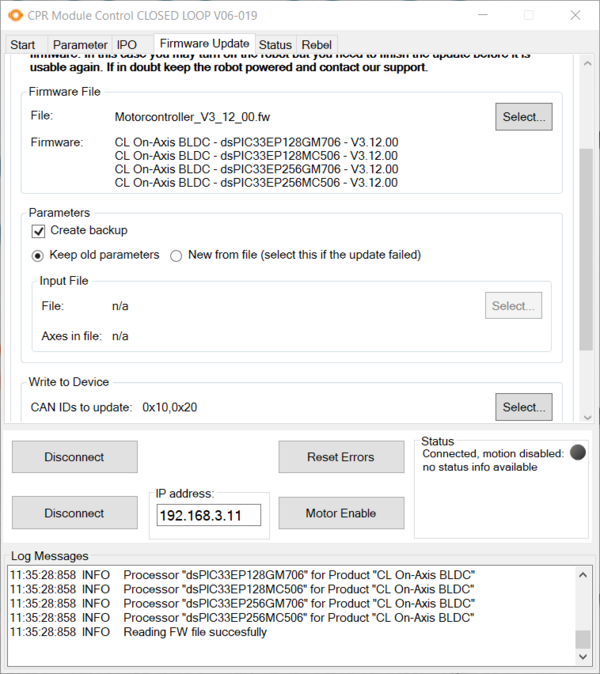Switch to the Rebel tab
The height and width of the screenshot is (674, 600).
[x=316, y=45]
